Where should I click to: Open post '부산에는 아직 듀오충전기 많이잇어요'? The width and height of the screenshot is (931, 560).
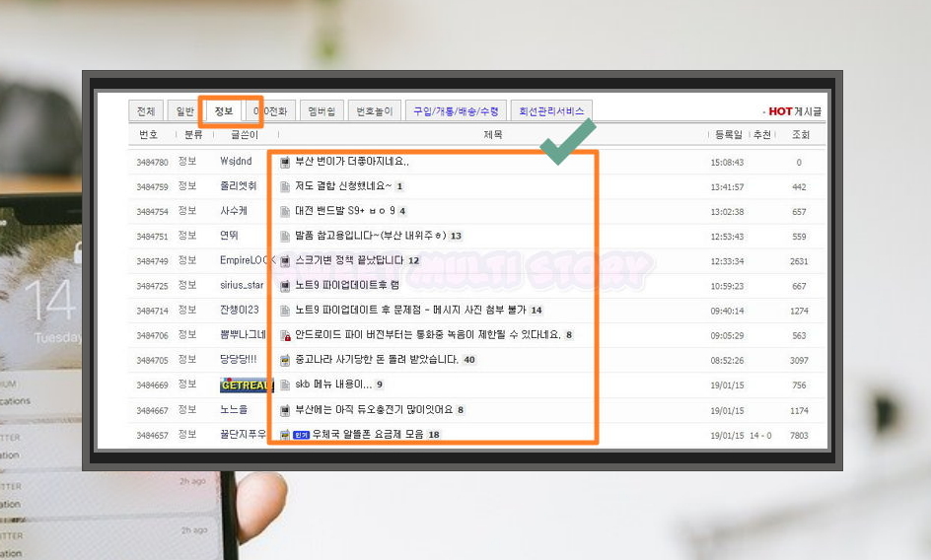(374, 410)
